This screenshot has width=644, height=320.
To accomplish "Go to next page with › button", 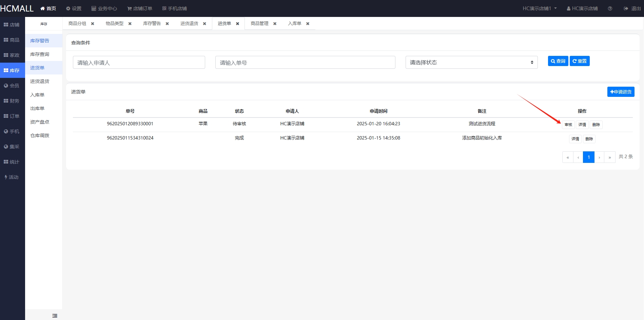I will point(599,157).
